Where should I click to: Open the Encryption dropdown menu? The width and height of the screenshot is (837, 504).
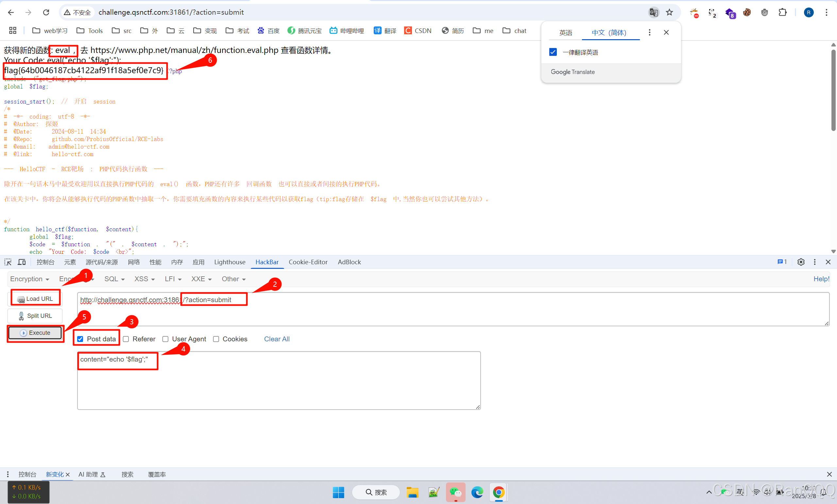(x=30, y=279)
